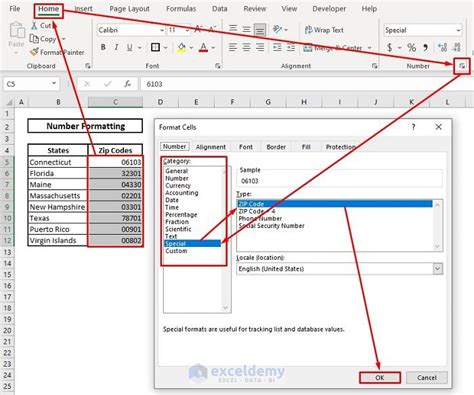This screenshot has width=474, height=395.
Task: Open Alignment group dialog launcher
Action: pyautogui.click(x=374, y=66)
